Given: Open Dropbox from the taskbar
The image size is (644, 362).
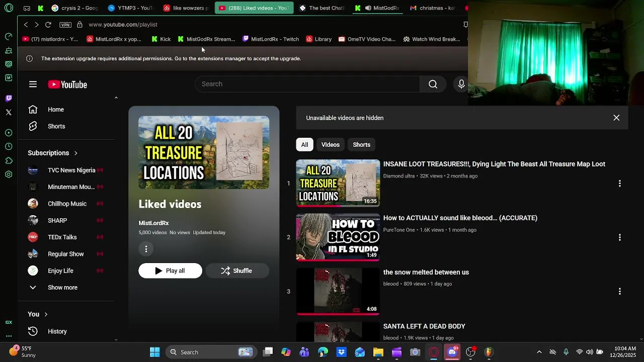Looking at the screenshot, I should [x=341, y=352].
